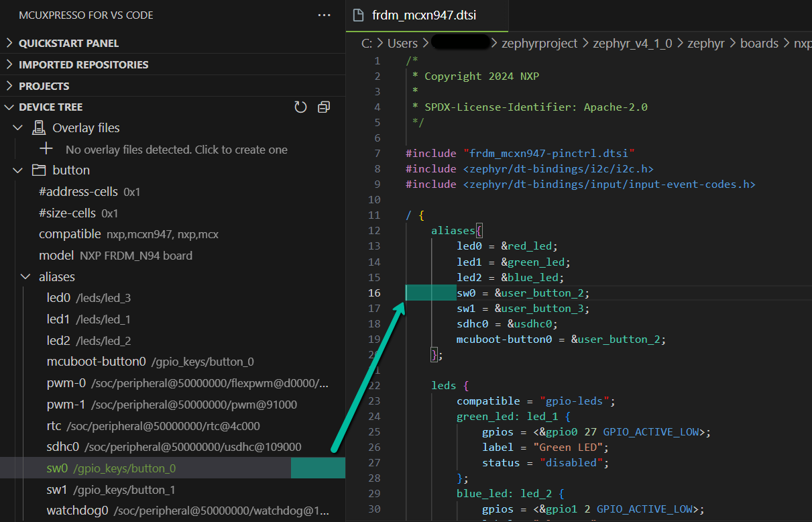The height and width of the screenshot is (522, 812).
Task: Click the plus icon to create an overlay file
Action: [x=45, y=149]
